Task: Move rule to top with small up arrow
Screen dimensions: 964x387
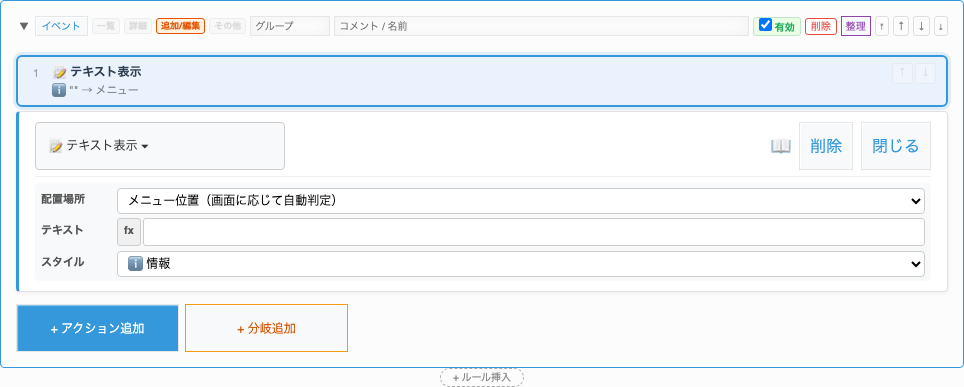Action: (882, 26)
